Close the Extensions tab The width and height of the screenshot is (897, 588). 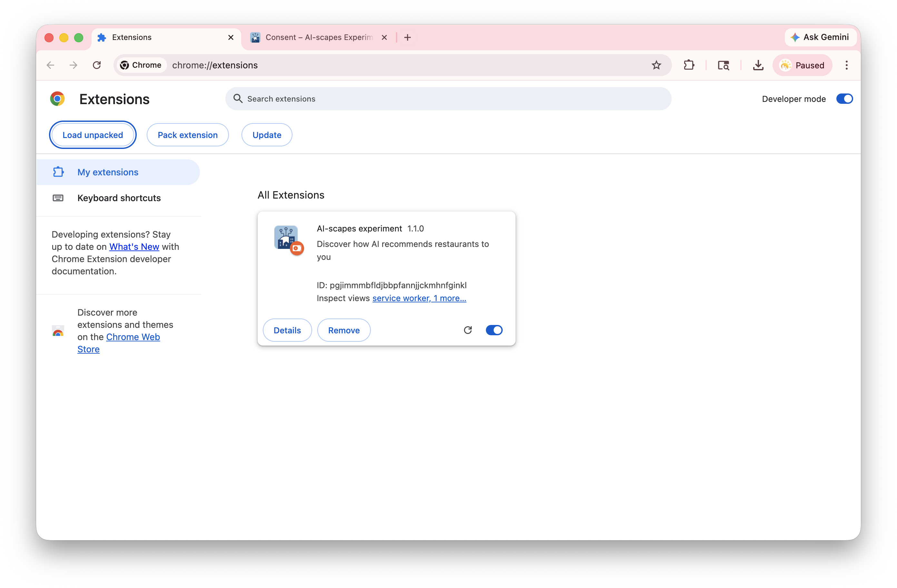(x=231, y=37)
